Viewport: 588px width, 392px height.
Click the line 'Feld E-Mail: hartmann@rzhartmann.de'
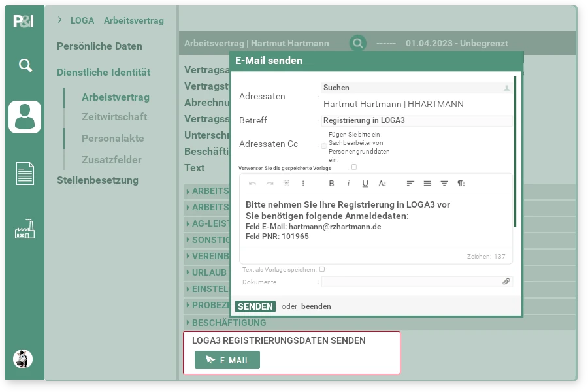click(313, 227)
